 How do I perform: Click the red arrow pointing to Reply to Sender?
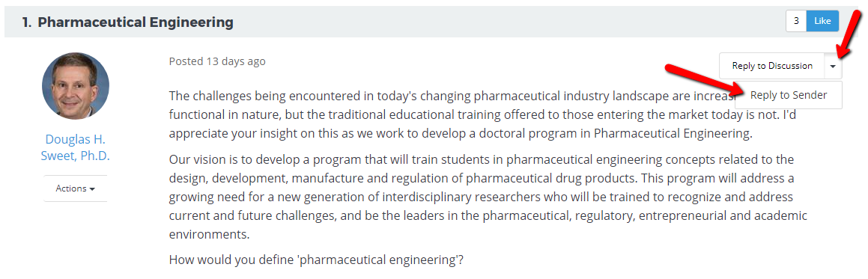[704, 79]
